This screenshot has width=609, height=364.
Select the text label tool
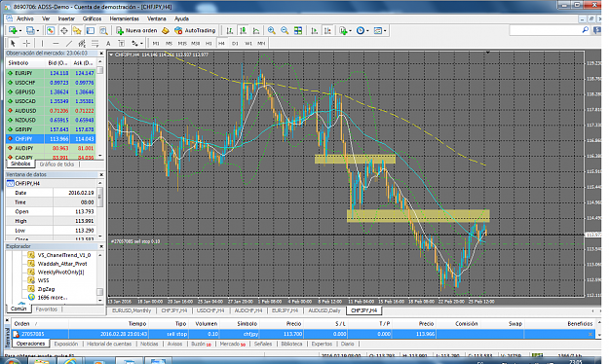point(121,43)
